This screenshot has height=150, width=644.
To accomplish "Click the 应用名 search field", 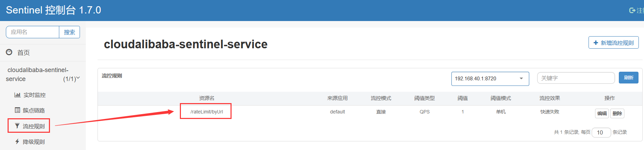I will pyautogui.click(x=32, y=32).
